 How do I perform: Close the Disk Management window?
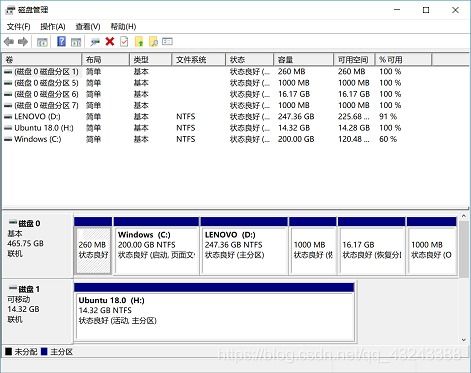click(455, 10)
